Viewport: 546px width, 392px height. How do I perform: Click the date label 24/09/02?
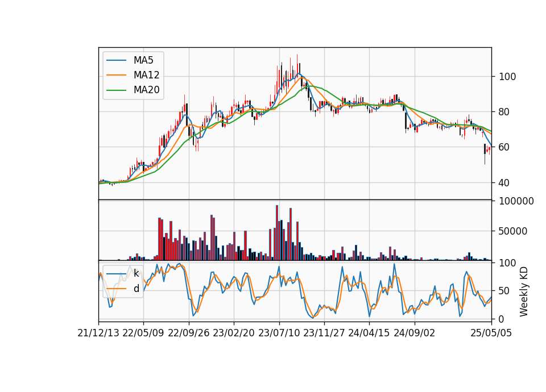(x=415, y=333)
